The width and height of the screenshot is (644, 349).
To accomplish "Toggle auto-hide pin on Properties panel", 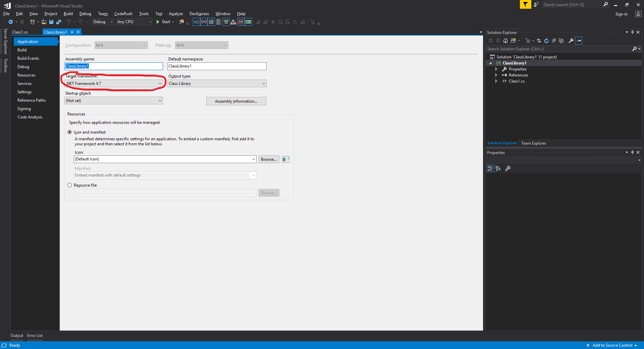I will click(632, 152).
